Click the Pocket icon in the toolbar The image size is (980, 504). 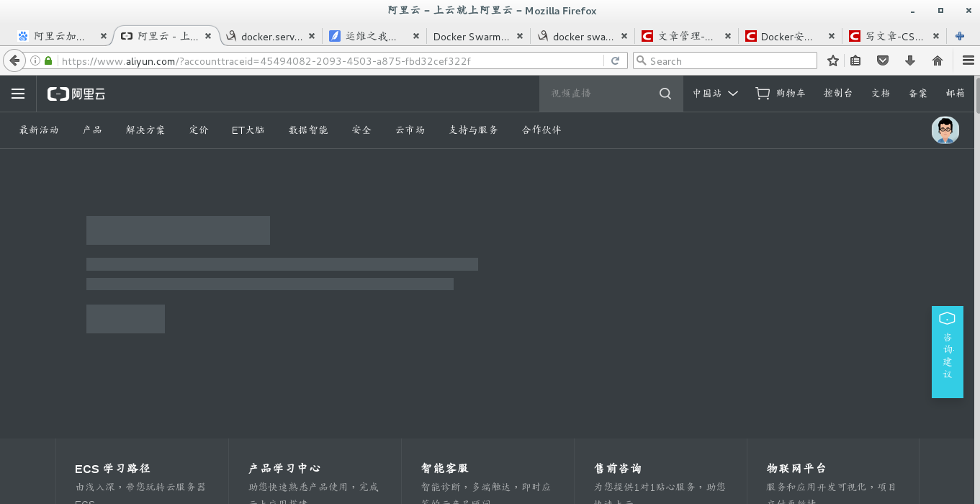[x=882, y=61]
